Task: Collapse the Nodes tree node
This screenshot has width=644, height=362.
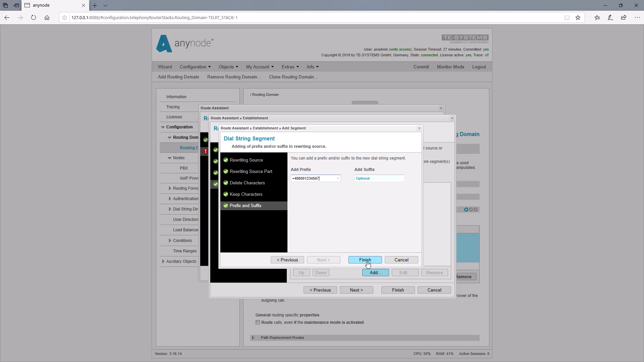Action: pos(169,158)
